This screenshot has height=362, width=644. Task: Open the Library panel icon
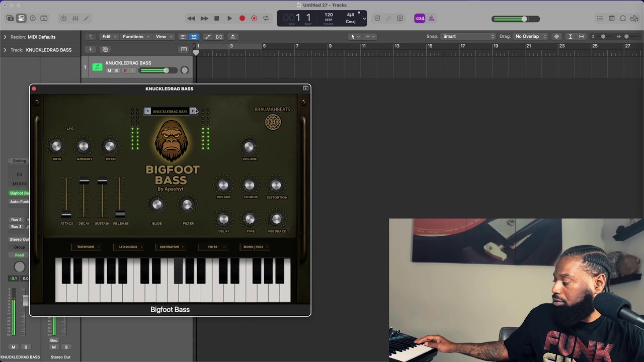point(10,18)
